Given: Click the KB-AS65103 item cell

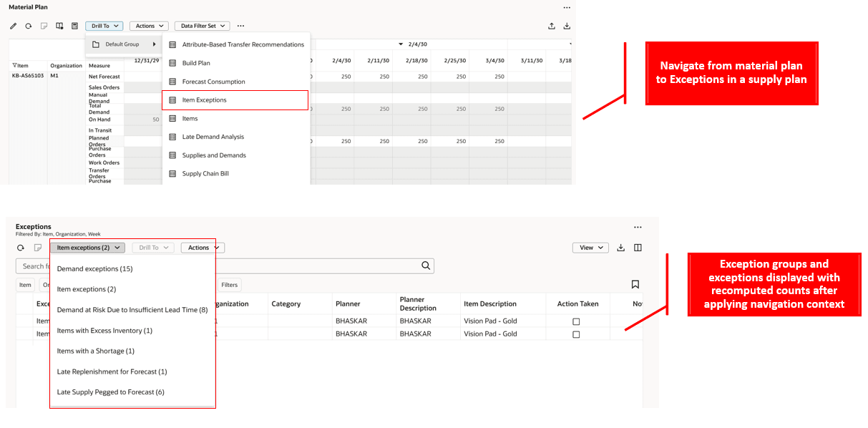Looking at the screenshot, I should (28, 75).
